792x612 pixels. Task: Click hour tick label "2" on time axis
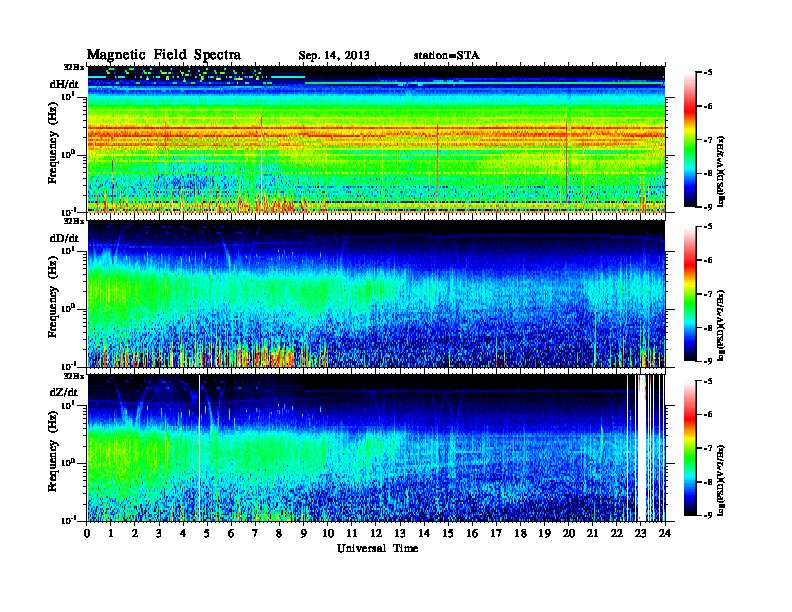[x=135, y=533]
